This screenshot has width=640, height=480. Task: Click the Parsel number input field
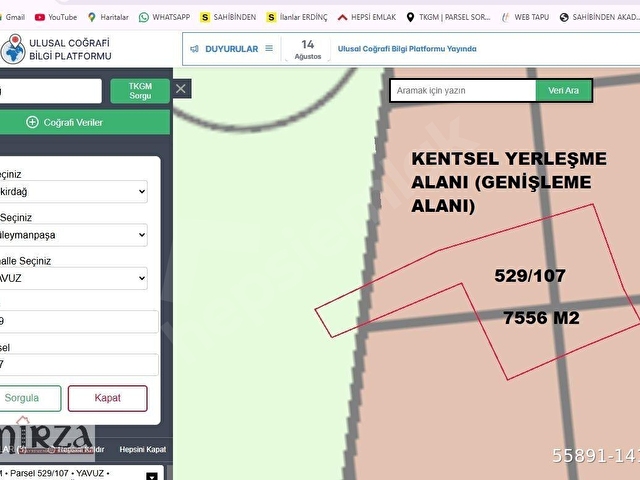79,364
